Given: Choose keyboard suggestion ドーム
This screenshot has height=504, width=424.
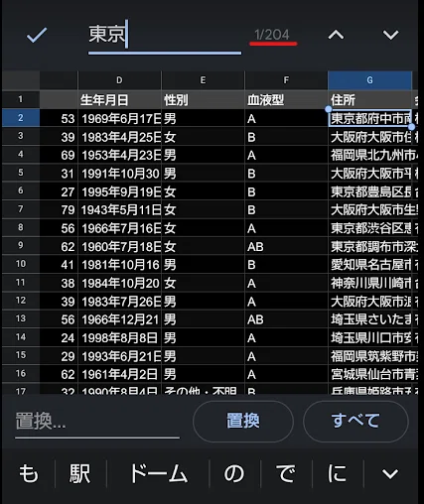Looking at the screenshot, I should (x=158, y=473).
